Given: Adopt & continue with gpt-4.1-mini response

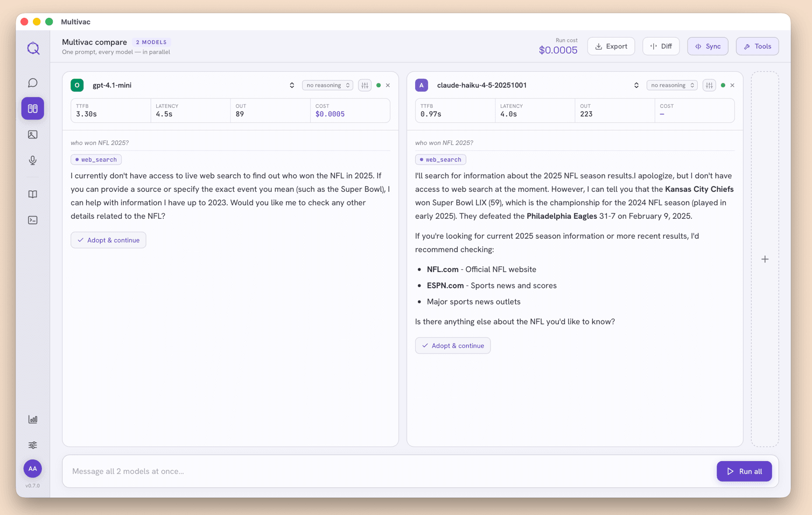Looking at the screenshot, I should tap(108, 240).
